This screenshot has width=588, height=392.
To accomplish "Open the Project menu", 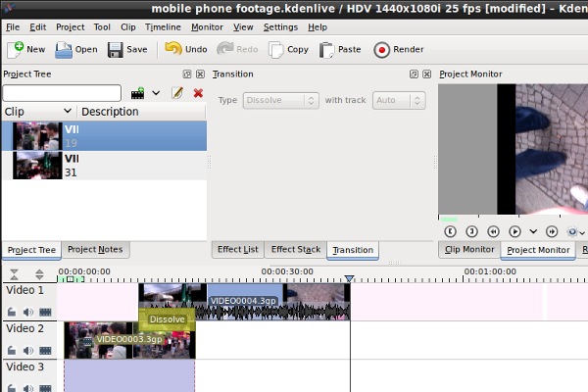I will (x=71, y=27).
